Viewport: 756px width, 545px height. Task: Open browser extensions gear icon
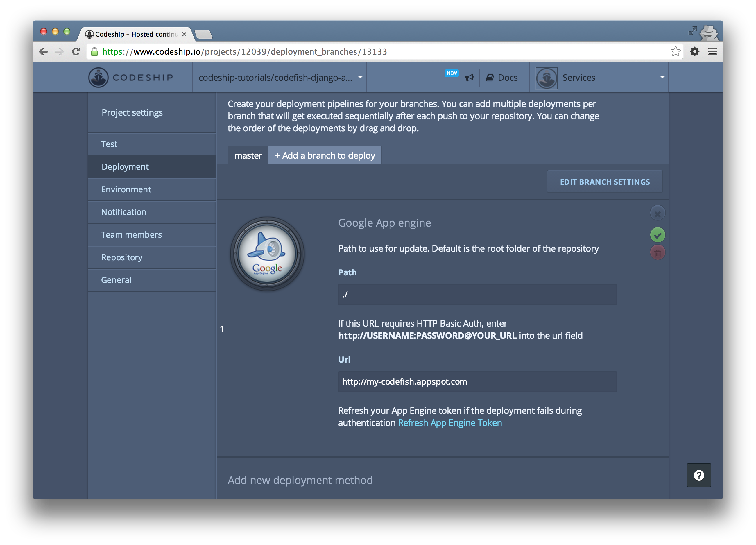[694, 52]
